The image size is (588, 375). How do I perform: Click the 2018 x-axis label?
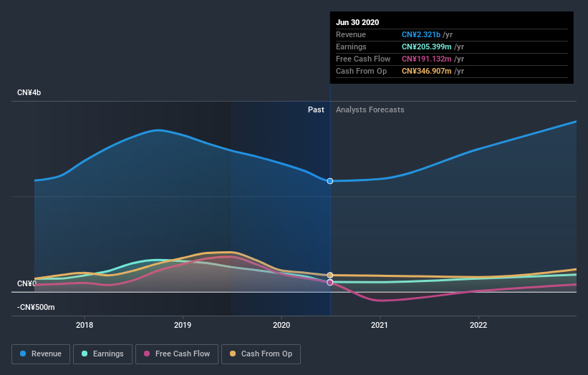click(x=85, y=325)
